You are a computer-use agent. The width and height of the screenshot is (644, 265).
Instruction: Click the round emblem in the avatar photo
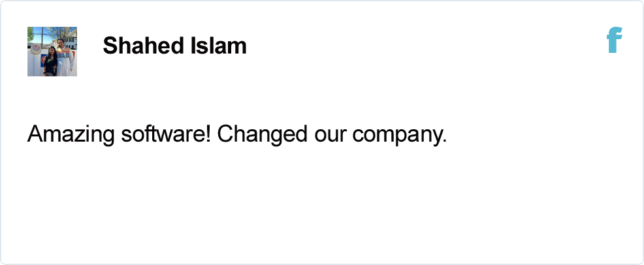pyautogui.click(x=36, y=49)
